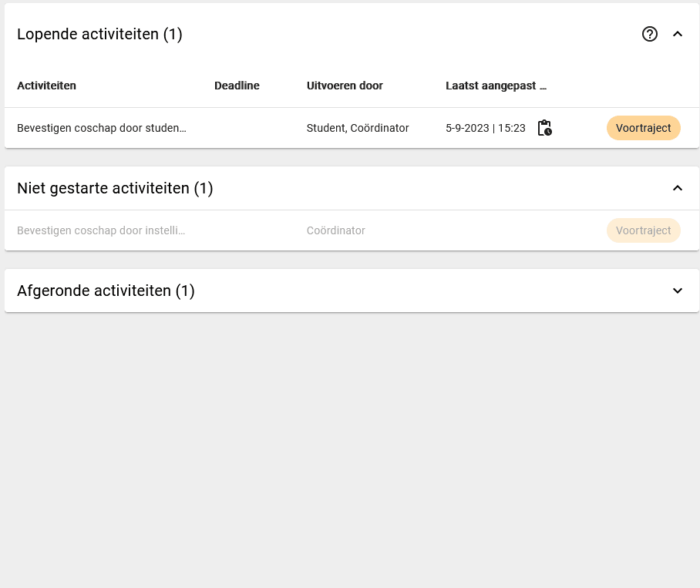Select the Lopende activiteiten section header

pos(99,34)
